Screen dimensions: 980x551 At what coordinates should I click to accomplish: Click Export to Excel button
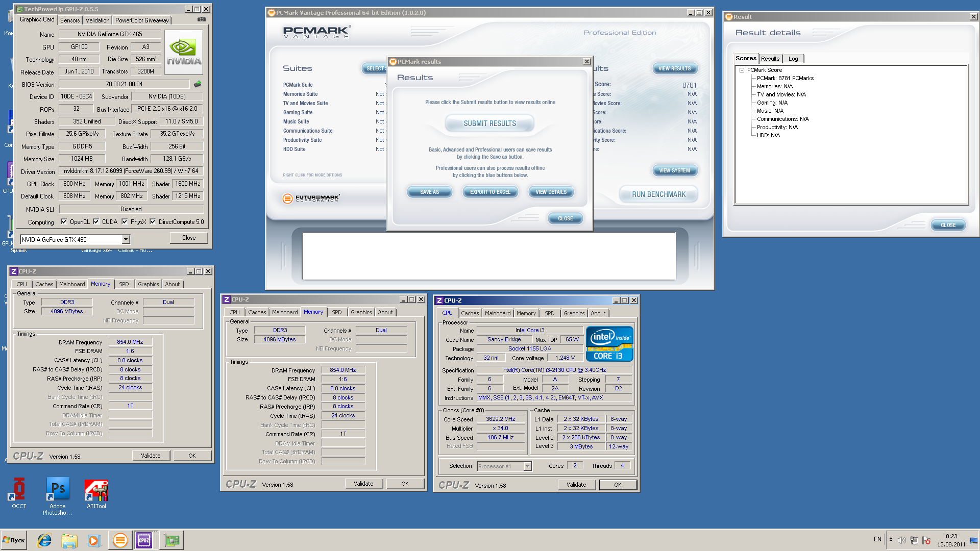[490, 192]
